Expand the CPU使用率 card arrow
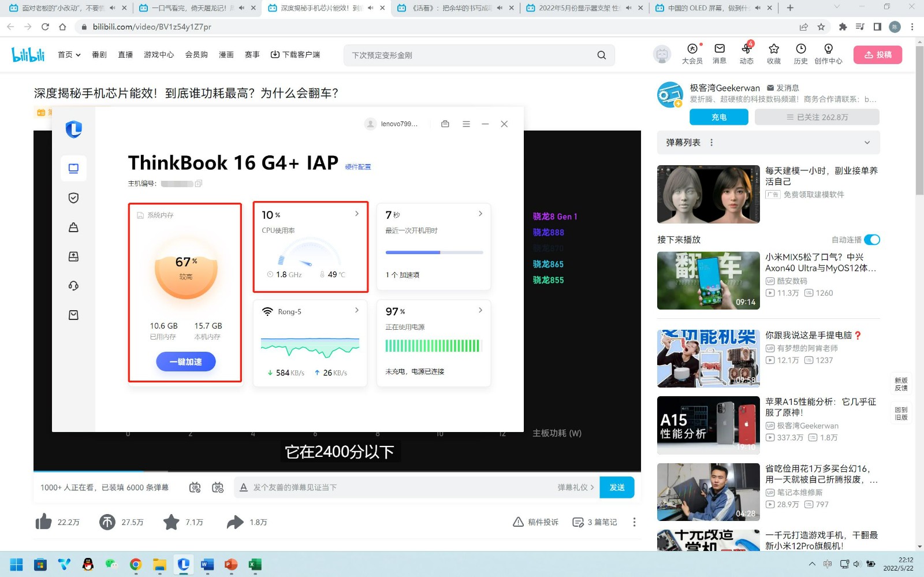This screenshot has width=924, height=577. (x=357, y=214)
